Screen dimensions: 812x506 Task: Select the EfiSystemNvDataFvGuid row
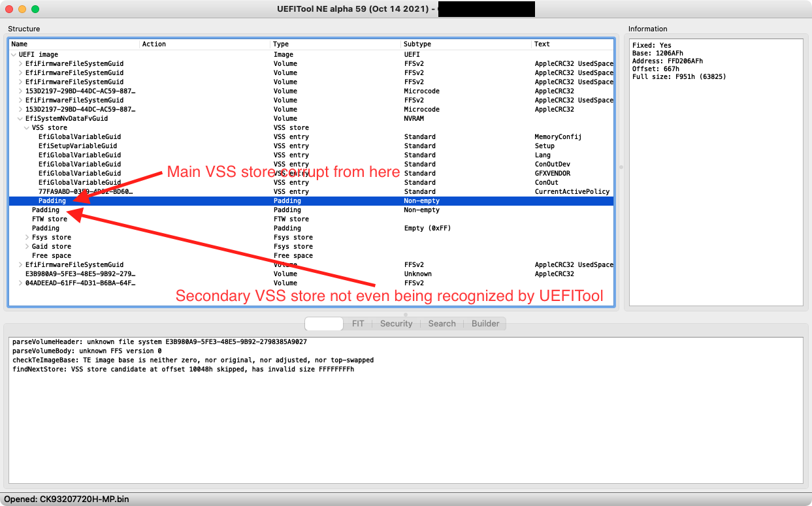[312, 119]
